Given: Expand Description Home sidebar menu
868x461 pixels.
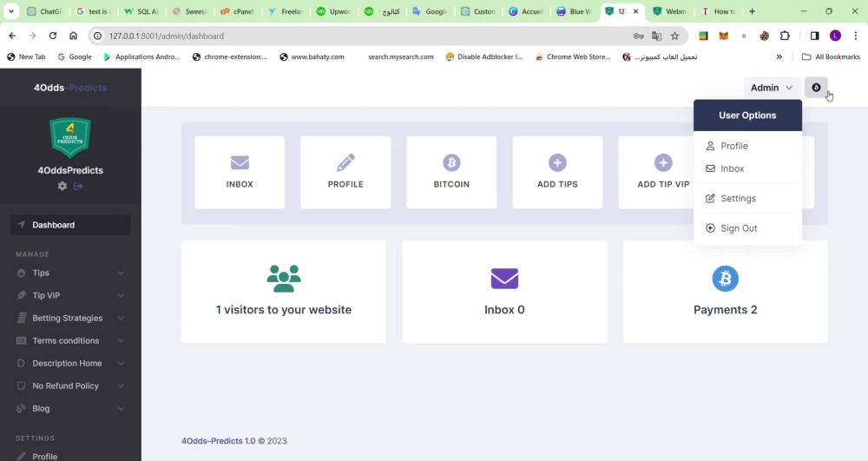Looking at the screenshot, I should pyautogui.click(x=70, y=364).
